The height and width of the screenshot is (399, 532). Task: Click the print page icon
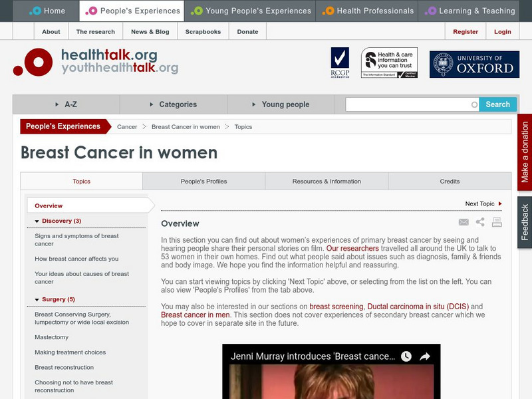click(497, 223)
